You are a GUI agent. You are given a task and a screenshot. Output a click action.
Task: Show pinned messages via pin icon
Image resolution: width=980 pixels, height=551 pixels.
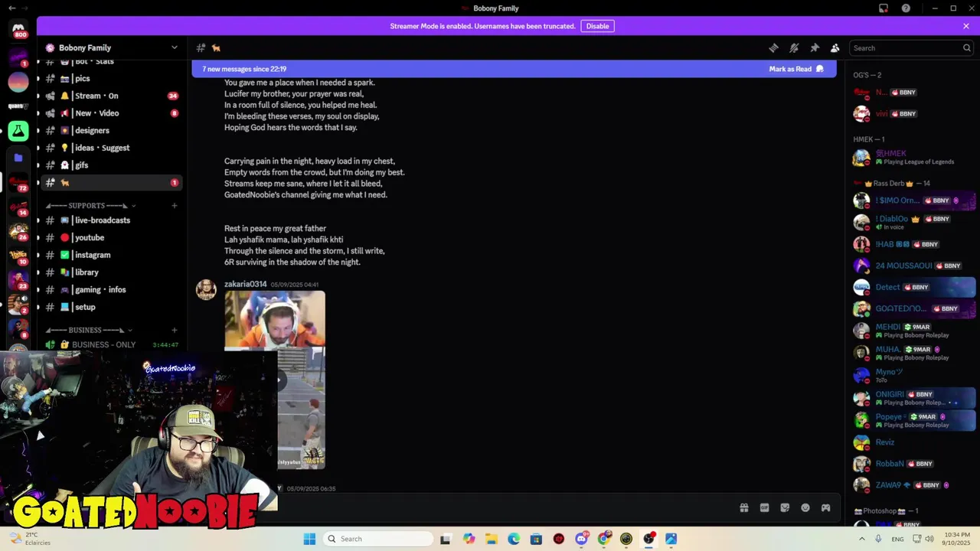point(815,47)
